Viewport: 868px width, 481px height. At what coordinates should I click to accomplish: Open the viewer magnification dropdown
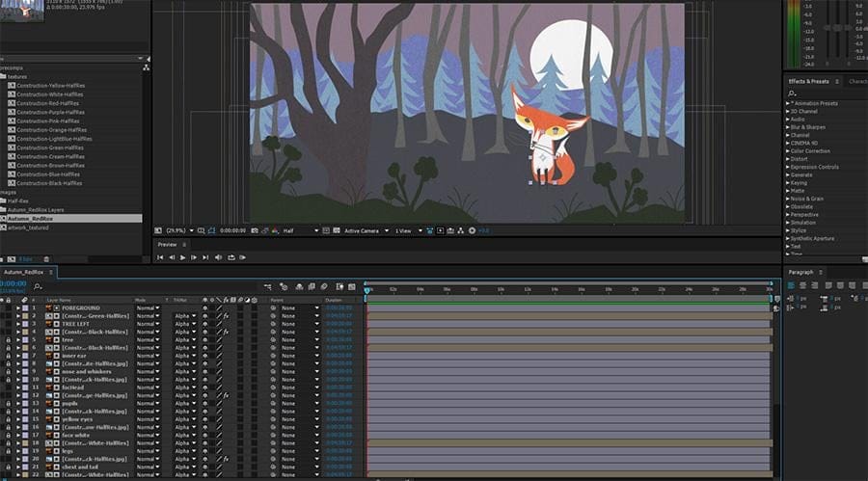180,230
